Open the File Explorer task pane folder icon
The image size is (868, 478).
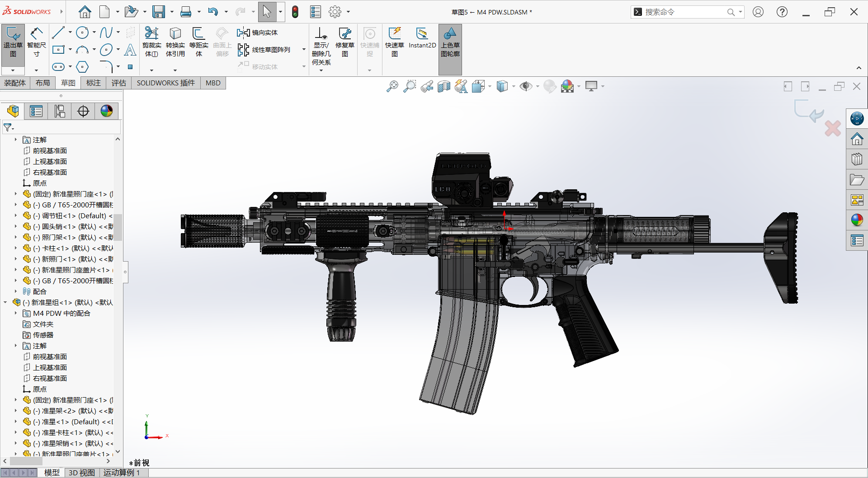coord(857,179)
